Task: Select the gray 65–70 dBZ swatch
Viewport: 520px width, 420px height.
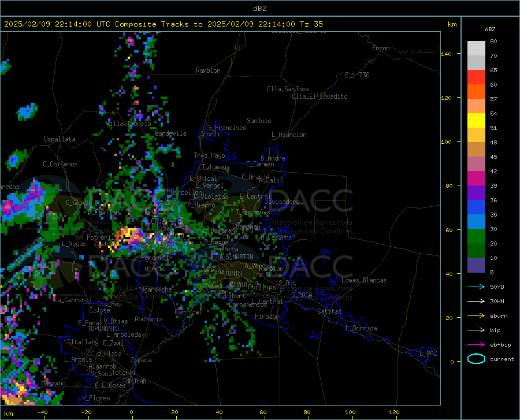Action: [x=476, y=63]
